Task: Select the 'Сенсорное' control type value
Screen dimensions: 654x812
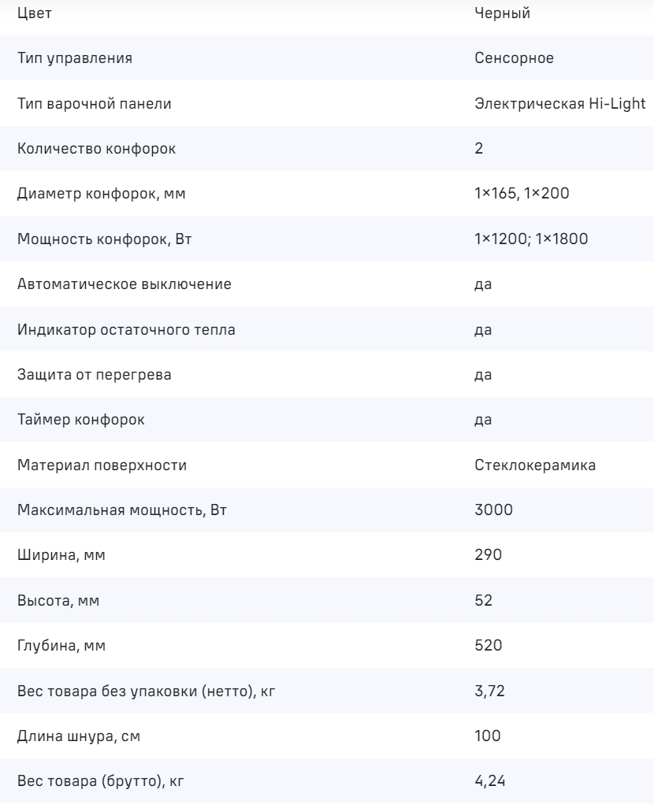Action: [x=514, y=58]
